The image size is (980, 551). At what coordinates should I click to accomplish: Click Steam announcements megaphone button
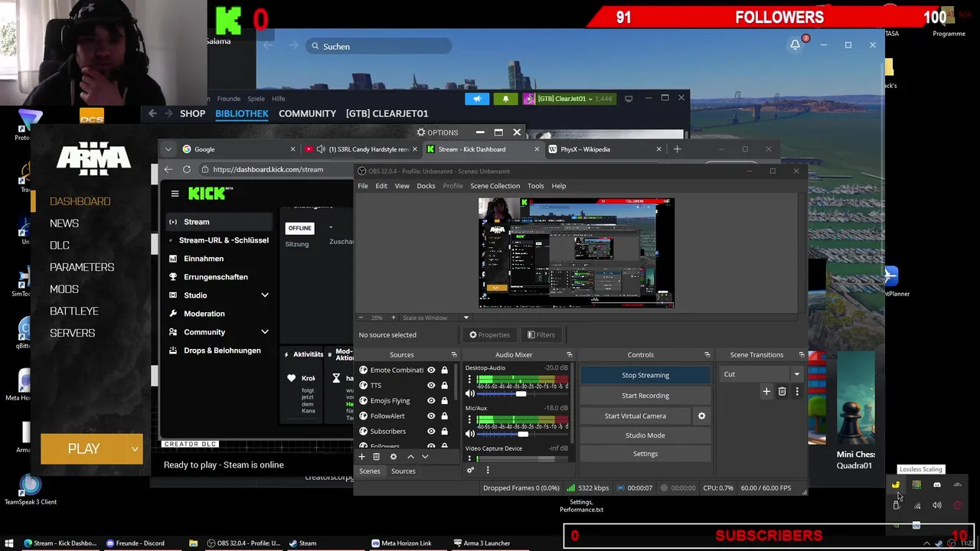tap(477, 99)
